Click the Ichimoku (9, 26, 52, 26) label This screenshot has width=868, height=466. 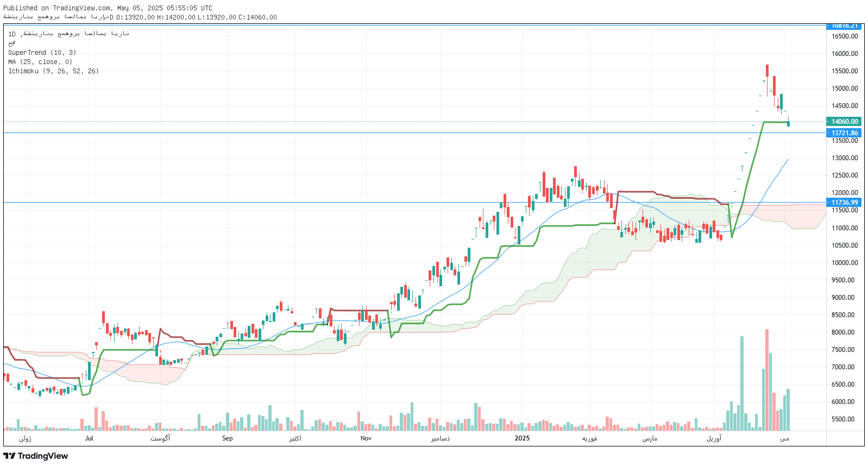pos(53,71)
